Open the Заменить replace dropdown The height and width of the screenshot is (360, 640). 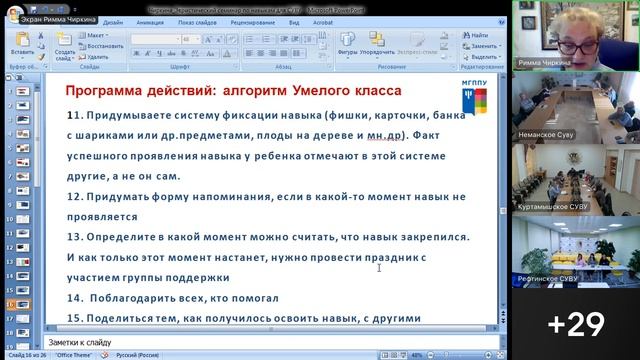point(482,46)
